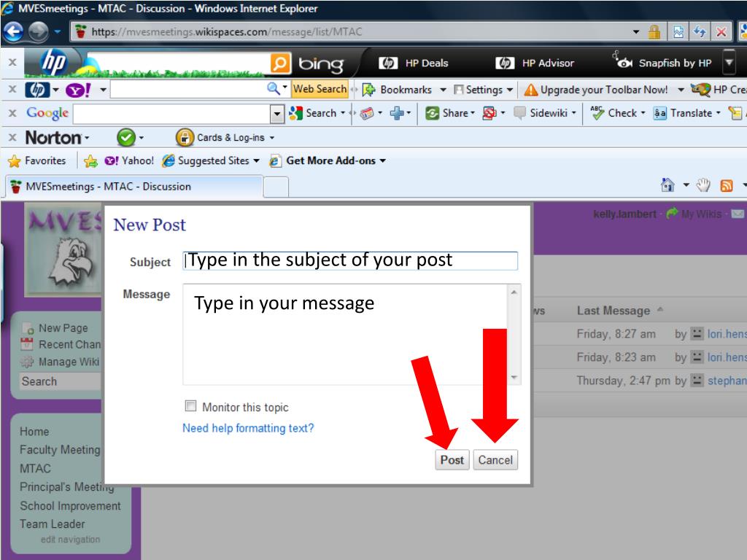747x560 pixels.
Task: Open the Bookmarks toolbar menu
Action: (404, 90)
